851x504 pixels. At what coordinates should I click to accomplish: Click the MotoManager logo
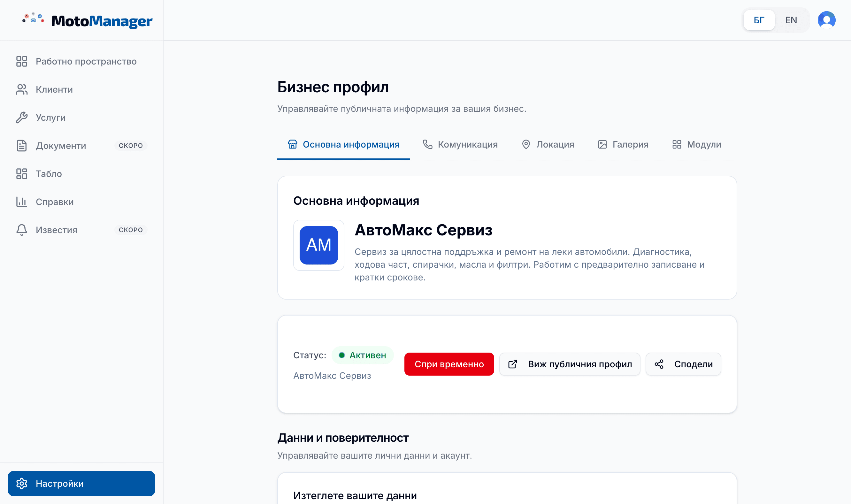click(x=87, y=20)
